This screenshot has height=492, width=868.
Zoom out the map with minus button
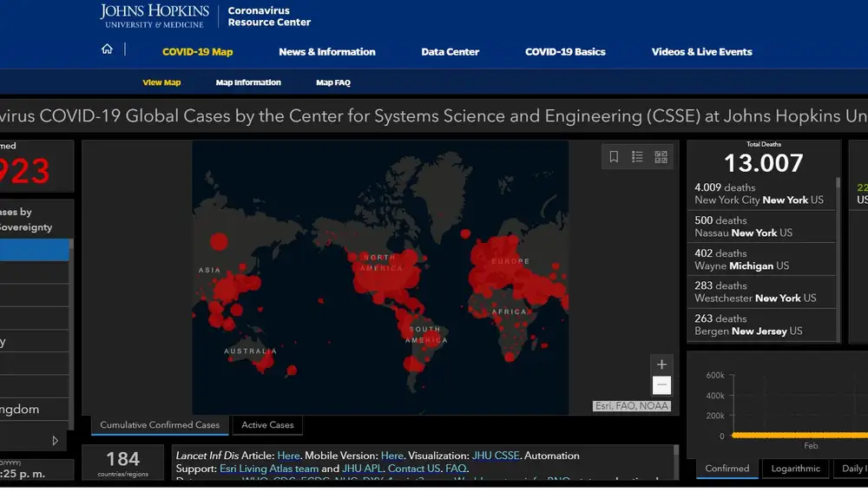tap(661, 384)
